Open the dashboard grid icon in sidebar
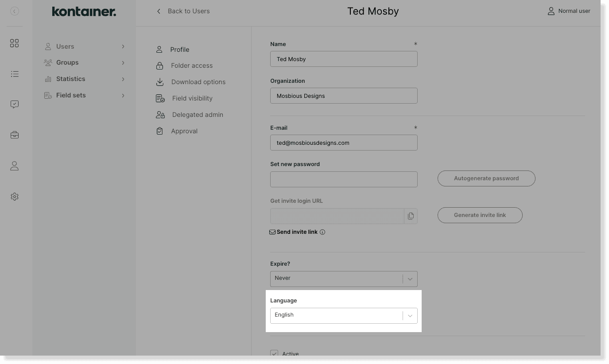The height and width of the screenshot is (364, 609). pyautogui.click(x=14, y=43)
